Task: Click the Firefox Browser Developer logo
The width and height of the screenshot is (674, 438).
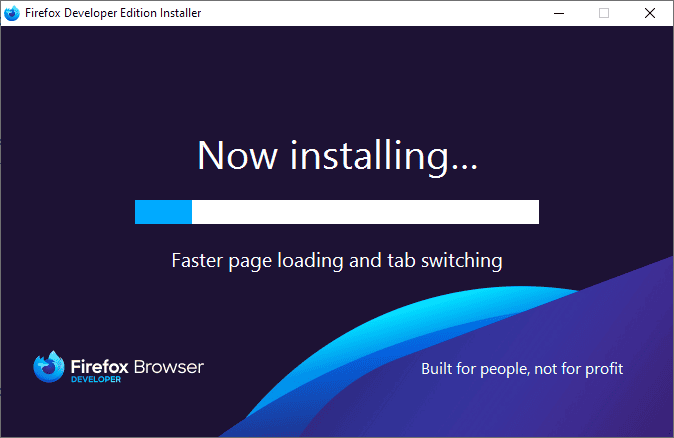Action: pos(119,368)
